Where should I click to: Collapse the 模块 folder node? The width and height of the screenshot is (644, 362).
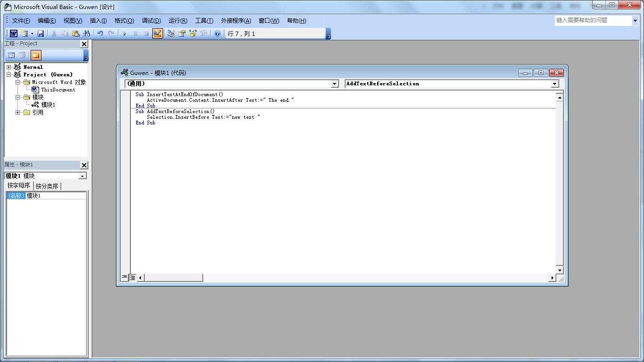point(18,97)
